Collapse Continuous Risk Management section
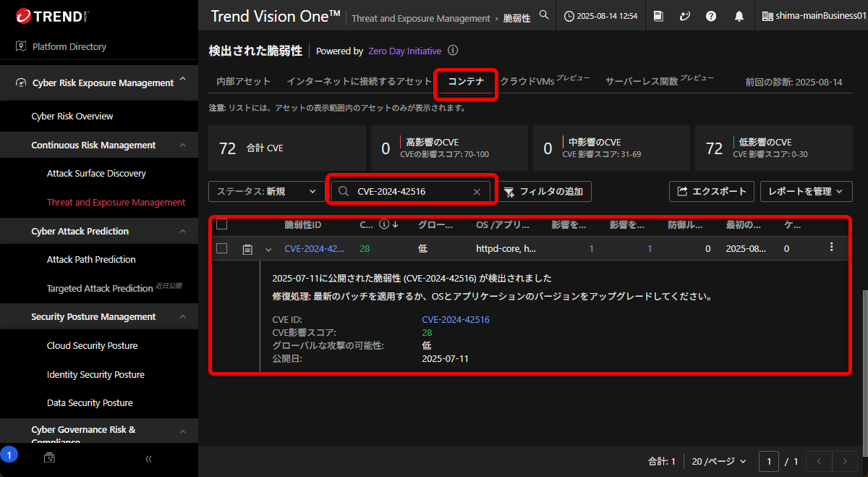The image size is (868, 477). (x=183, y=145)
